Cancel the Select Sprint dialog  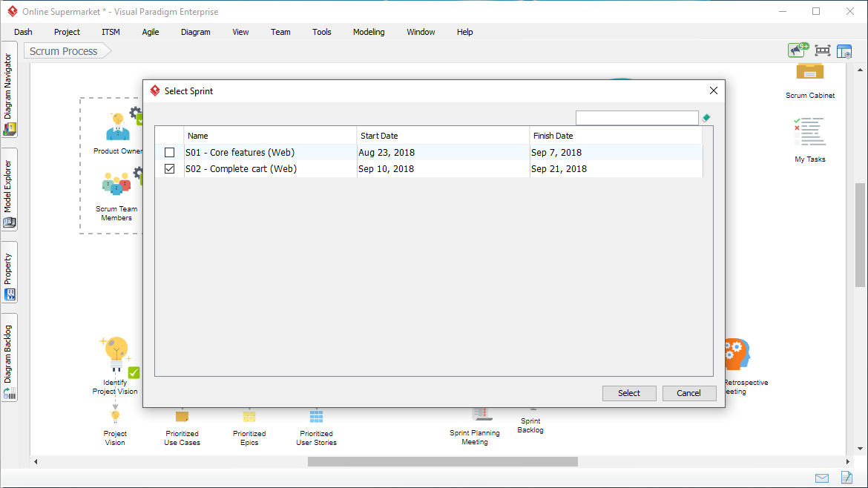point(688,393)
